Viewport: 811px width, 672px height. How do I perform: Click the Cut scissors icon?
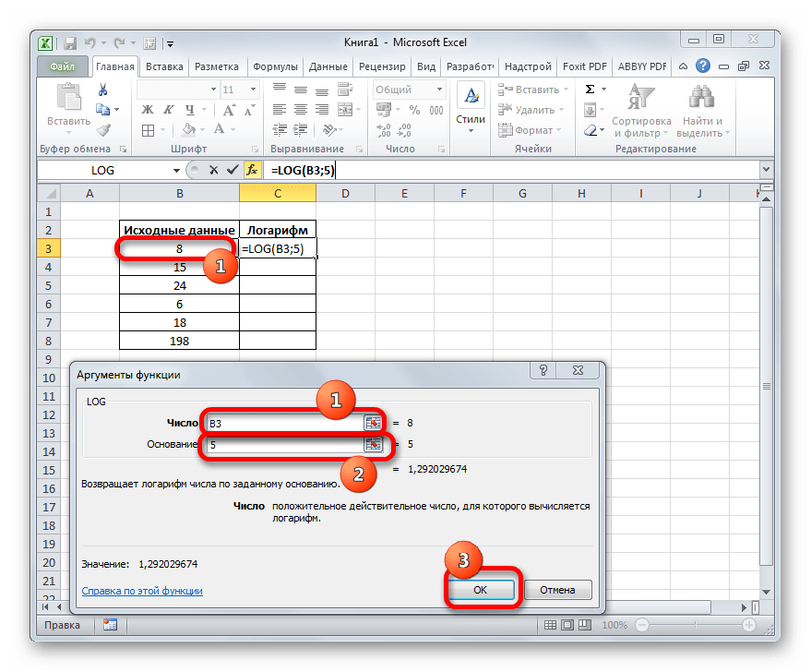pos(102,90)
